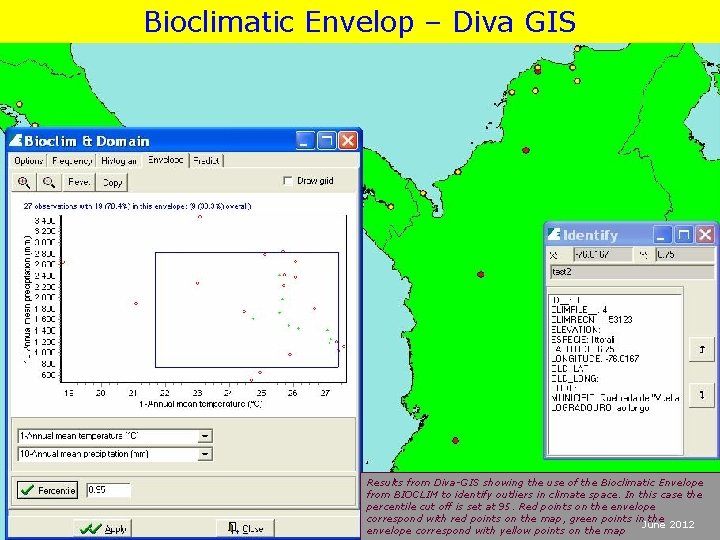Switch to the Frequency tab
The image size is (720, 540).
pyautogui.click(x=72, y=161)
